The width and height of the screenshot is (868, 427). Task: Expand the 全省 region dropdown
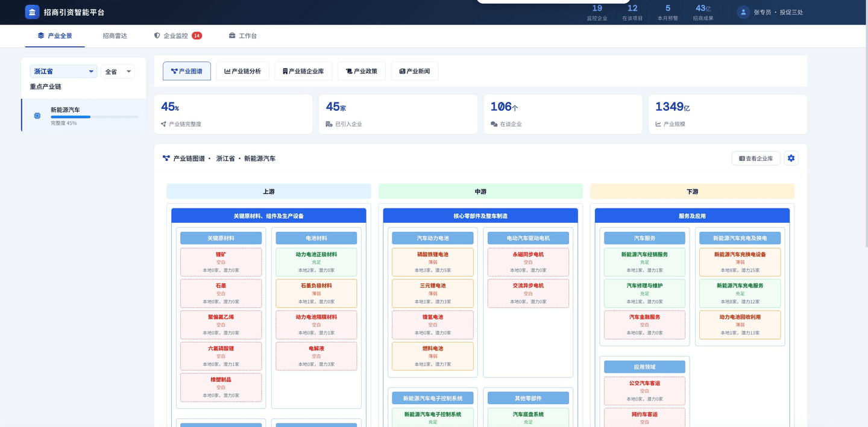[118, 72]
